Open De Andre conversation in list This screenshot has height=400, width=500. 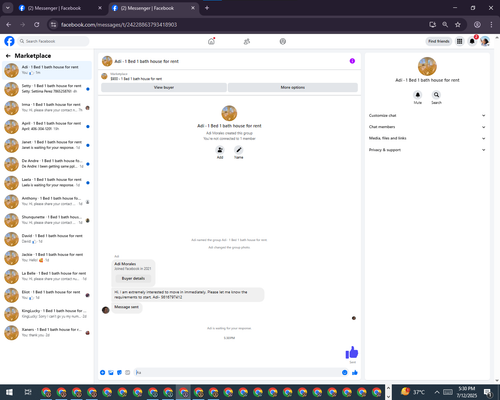pyautogui.click(x=47, y=164)
